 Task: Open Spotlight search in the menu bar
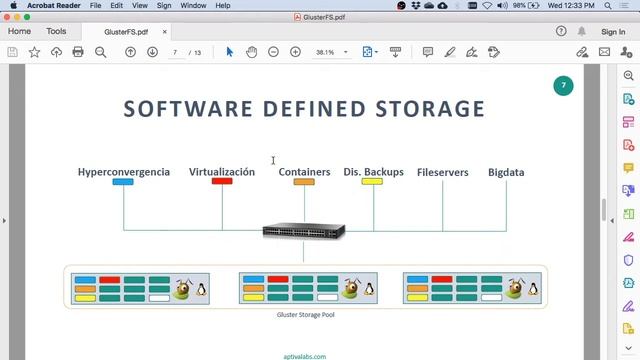(x=608, y=6)
